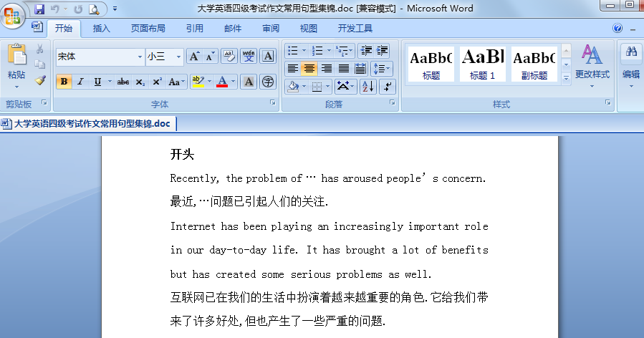Open Asian layout text options

345,87
